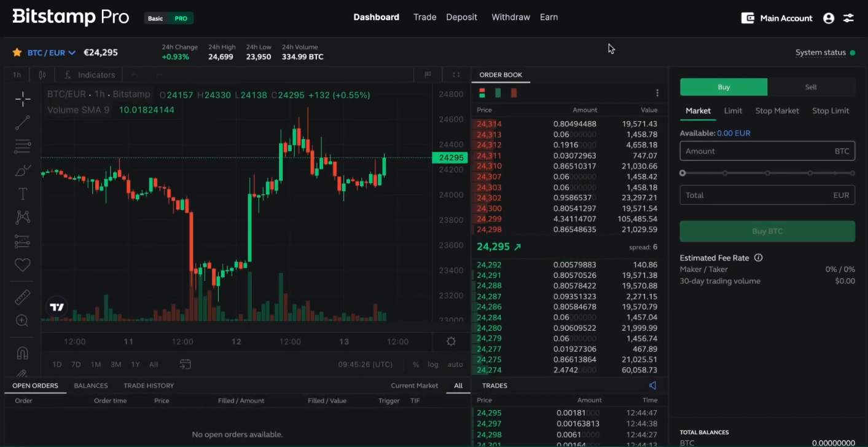
Task: Open the Indicators menu
Action: (x=90, y=75)
